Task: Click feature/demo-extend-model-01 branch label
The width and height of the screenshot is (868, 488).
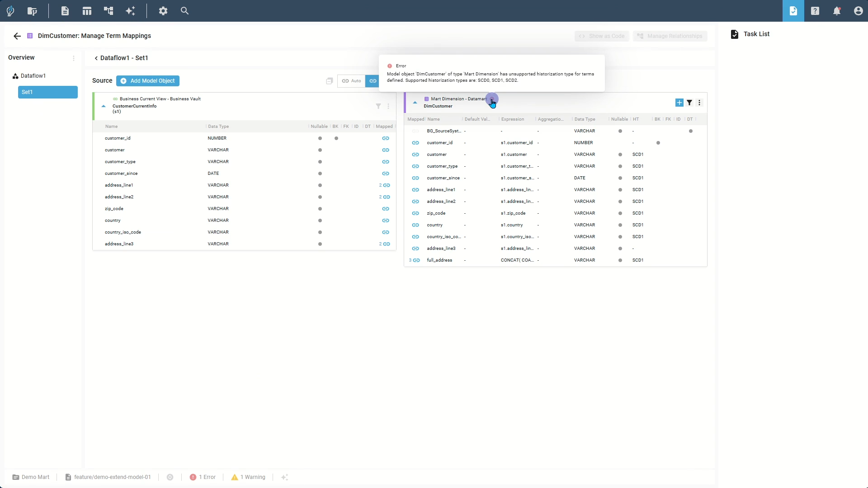Action: pyautogui.click(x=108, y=477)
